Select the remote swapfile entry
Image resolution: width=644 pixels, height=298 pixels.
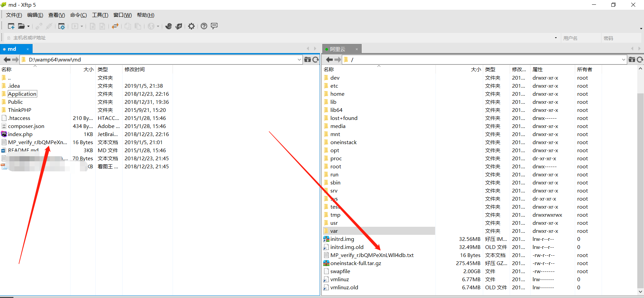340,271
